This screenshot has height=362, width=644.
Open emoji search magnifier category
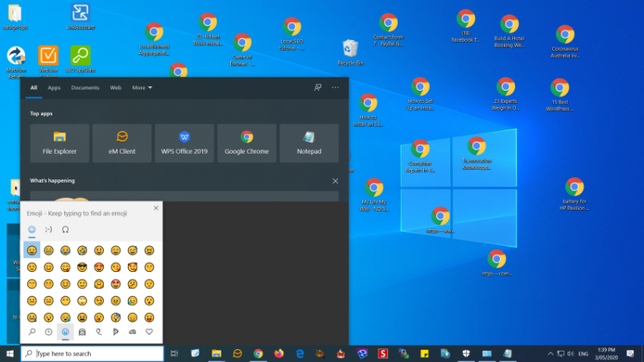[x=31, y=331]
